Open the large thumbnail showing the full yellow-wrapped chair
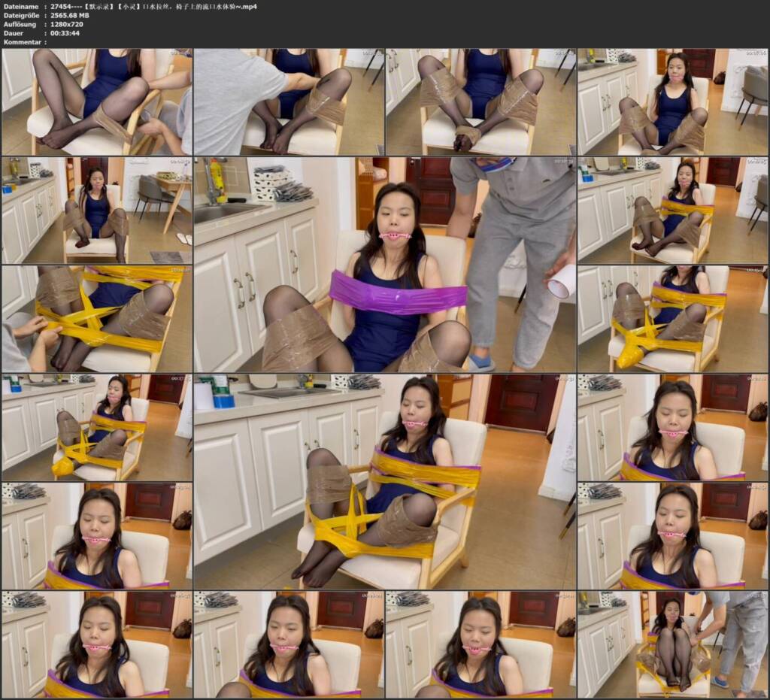Image resolution: width=770 pixels, height=700 pixels. pos(384,481)
